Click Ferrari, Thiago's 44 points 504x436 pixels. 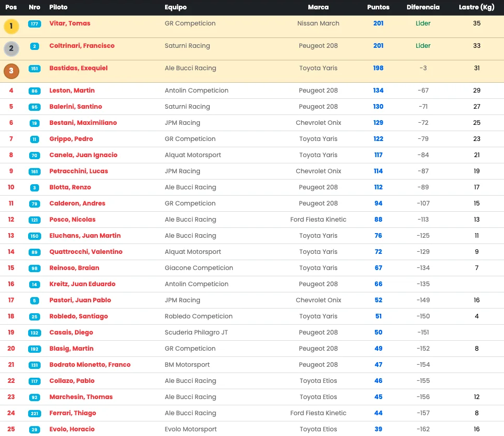coord(379,413)
